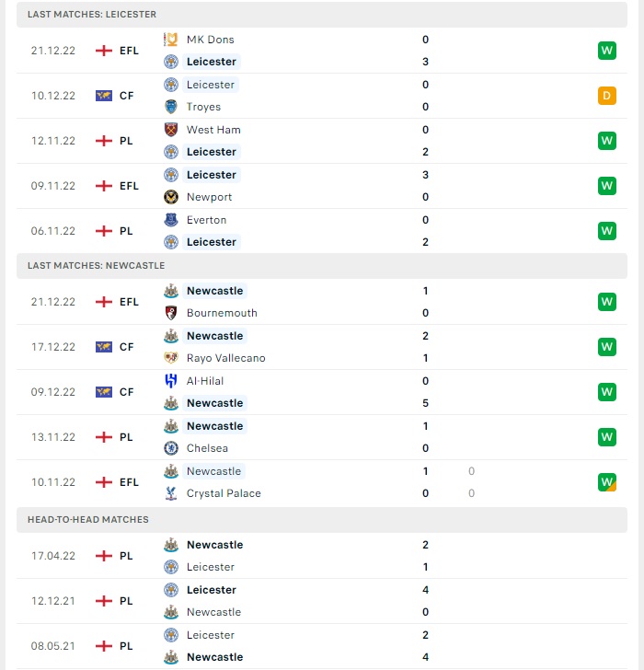
Task: Click the W badge with orange corner
Action: pos(607,482)
